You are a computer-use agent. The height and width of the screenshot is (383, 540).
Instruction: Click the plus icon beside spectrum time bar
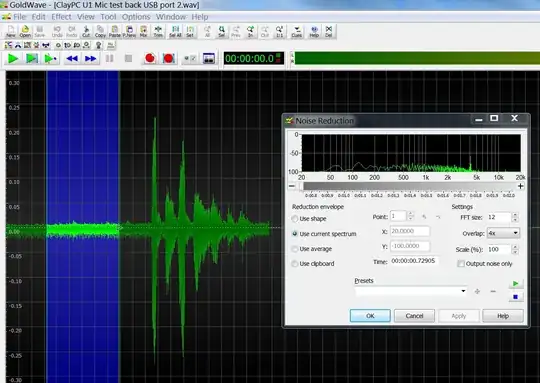pyautogui.click(x=521, y=186)
